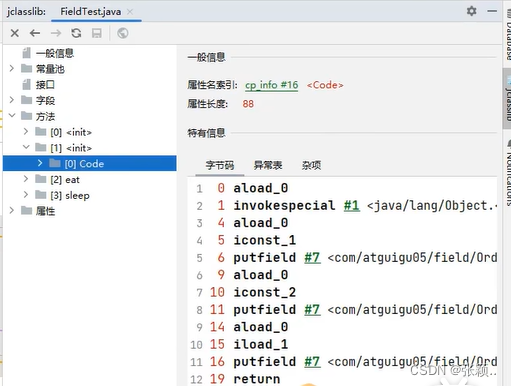
Task: Switch to the 字节码 tab
Action: [x=220, y=165]
